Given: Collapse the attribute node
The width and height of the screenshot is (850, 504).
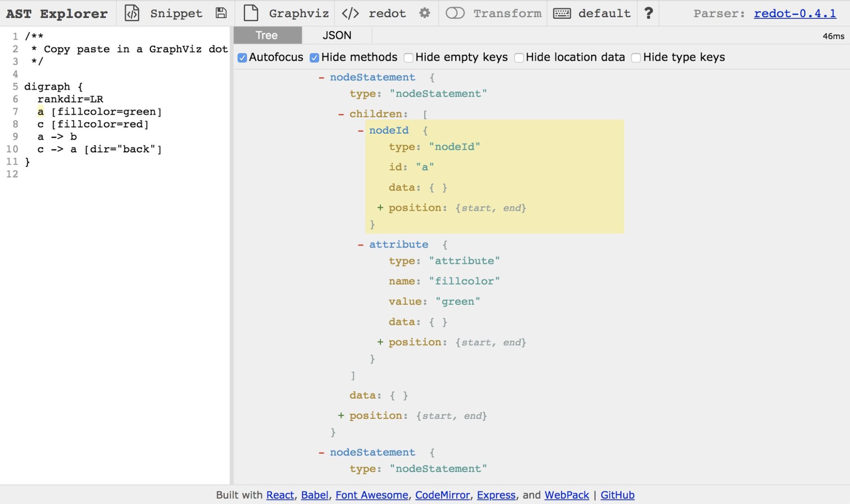Looking at the screenshot, I should [361, 245].
